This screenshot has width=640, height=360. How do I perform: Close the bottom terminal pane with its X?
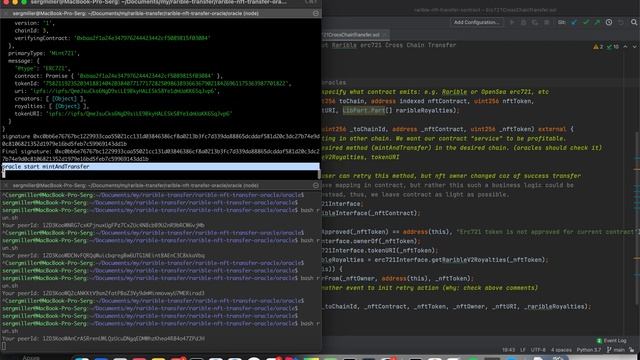click(x=5, y=185)
